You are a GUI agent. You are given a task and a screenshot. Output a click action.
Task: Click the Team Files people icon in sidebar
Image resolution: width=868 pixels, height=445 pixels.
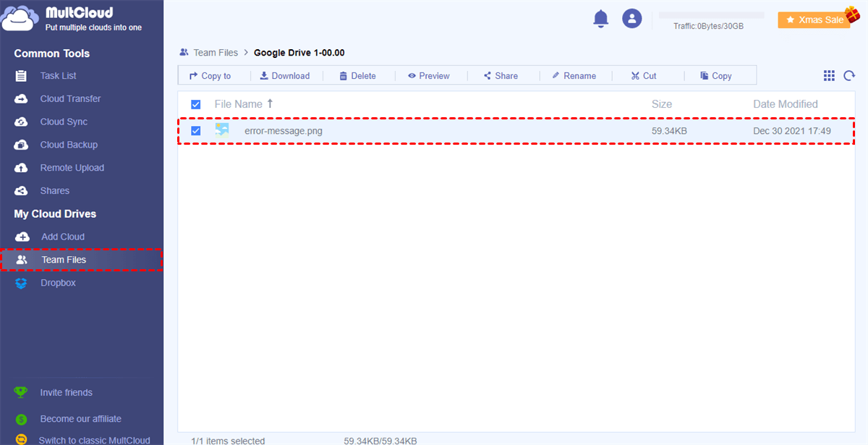tap(22, 260)
